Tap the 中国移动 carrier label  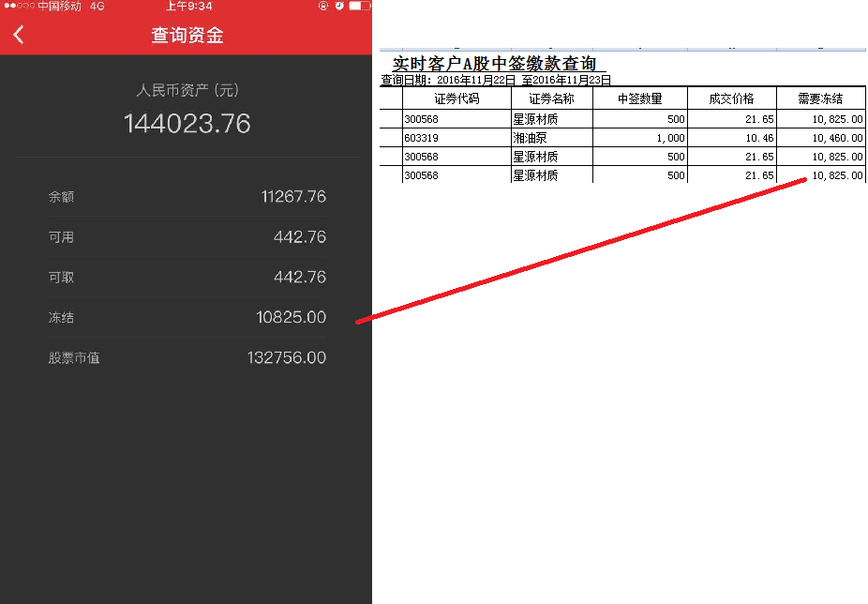tap(59, 6)
